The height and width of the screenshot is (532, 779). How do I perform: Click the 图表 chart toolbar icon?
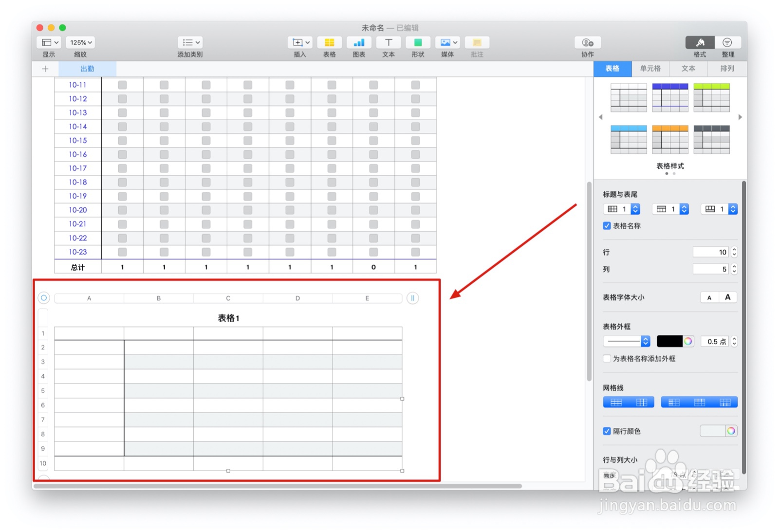point(359,42)
